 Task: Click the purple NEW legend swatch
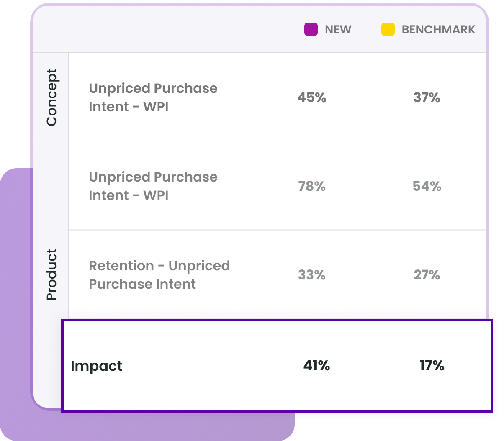[311, 29]
